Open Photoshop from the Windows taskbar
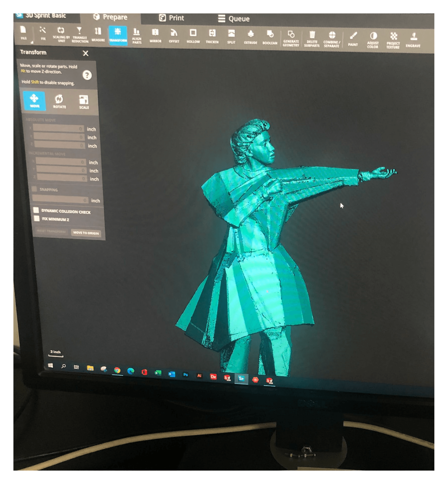The height and width of the screenshot is (484, 448). point(185,375)
